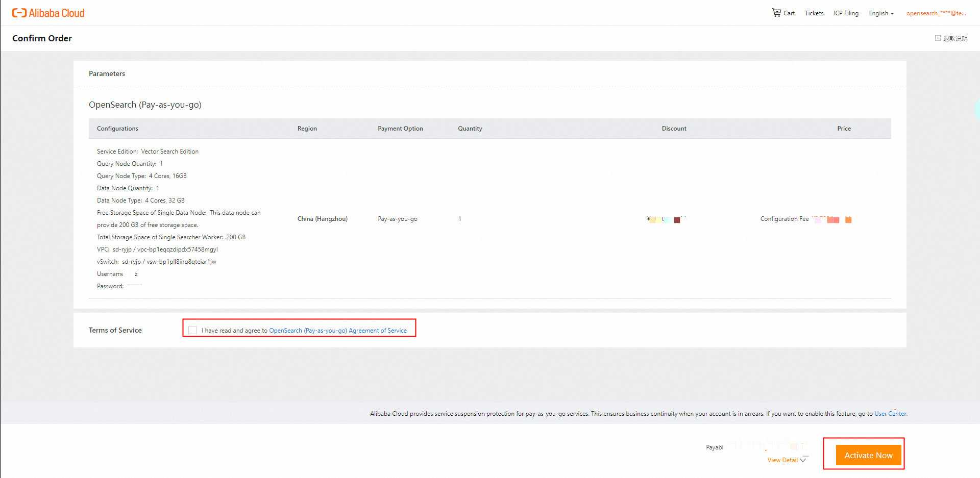Select the Query Node Quantity line
Screen dimensions: 980x478
130,164
